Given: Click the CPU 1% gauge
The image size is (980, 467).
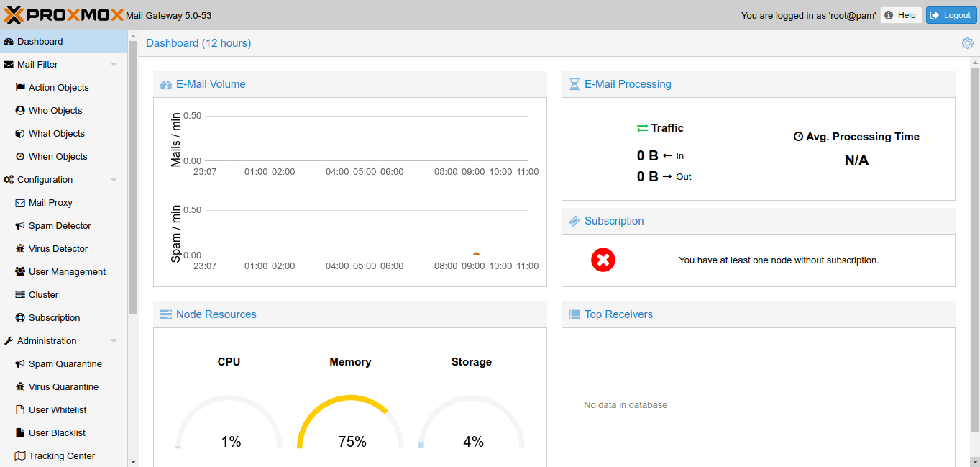Looking at the screenshot, I should (229, 422).
